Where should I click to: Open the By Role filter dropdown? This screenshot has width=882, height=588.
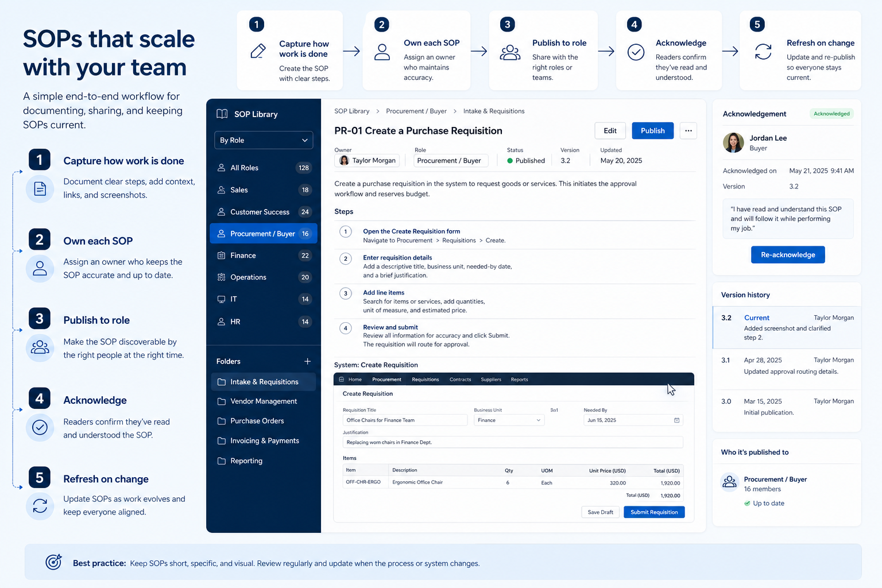(x=264, y=140)
